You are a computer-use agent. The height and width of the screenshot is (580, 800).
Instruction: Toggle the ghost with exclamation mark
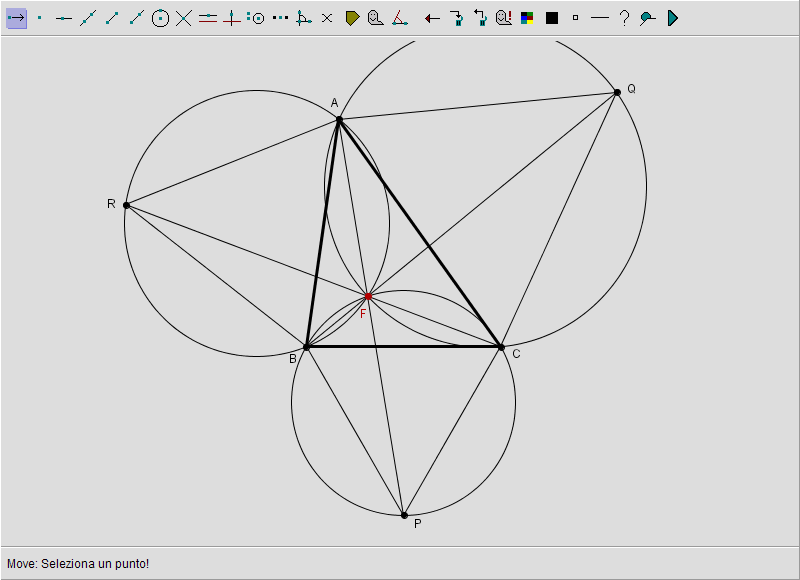(504, 18)
